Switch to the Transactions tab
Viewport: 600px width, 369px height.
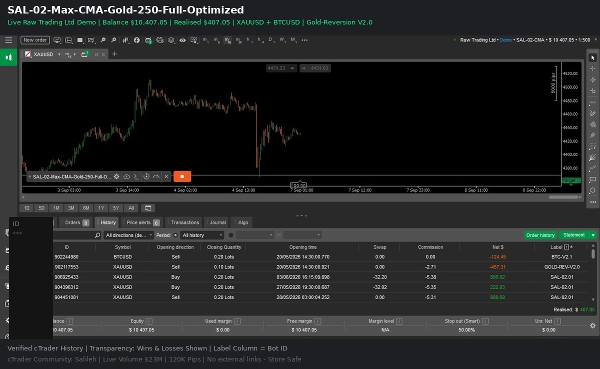coord(184,222)
